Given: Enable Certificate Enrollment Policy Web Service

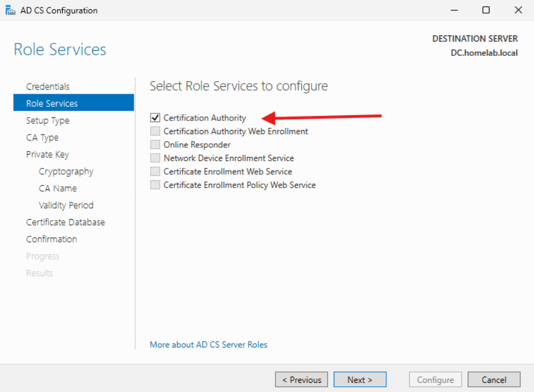Looking at the screenshot, I should coord(155,184).
